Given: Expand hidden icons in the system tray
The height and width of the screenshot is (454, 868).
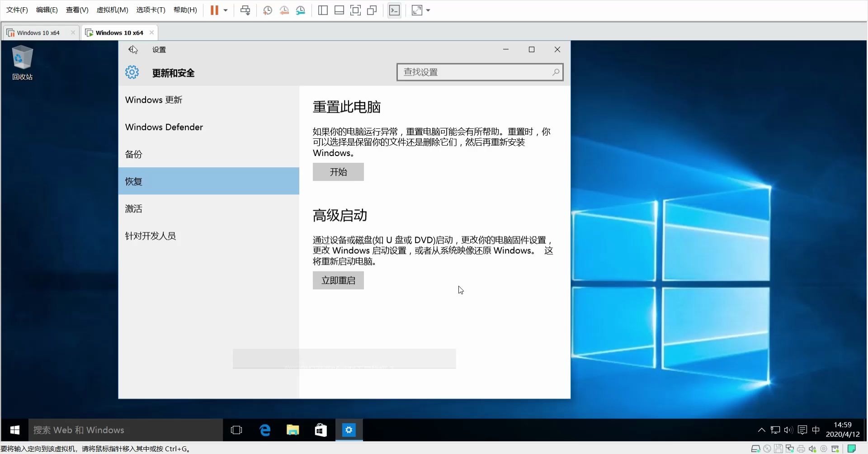Looking at the screenshot, I should tap(762, 430).
